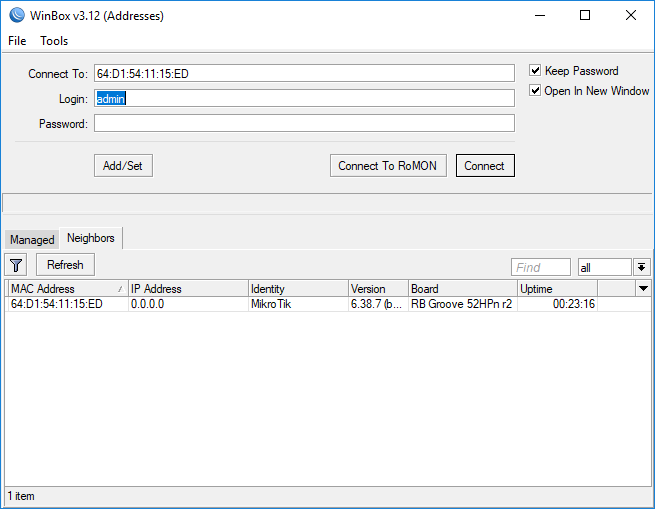Sort by Identity column header
The height and width of the screenshot is (509, 655).
point(298,289)
